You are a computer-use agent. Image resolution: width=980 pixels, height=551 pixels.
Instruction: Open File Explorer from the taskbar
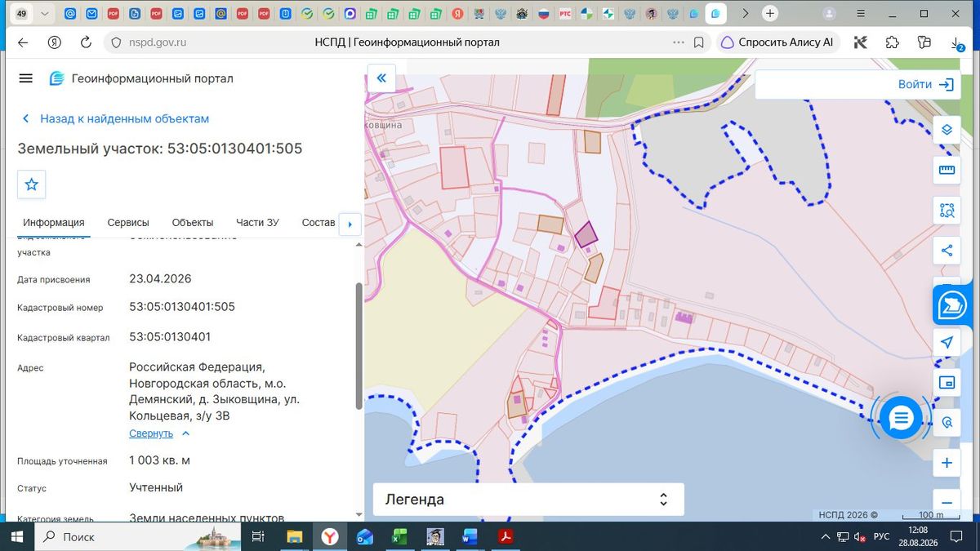point(294,536)
